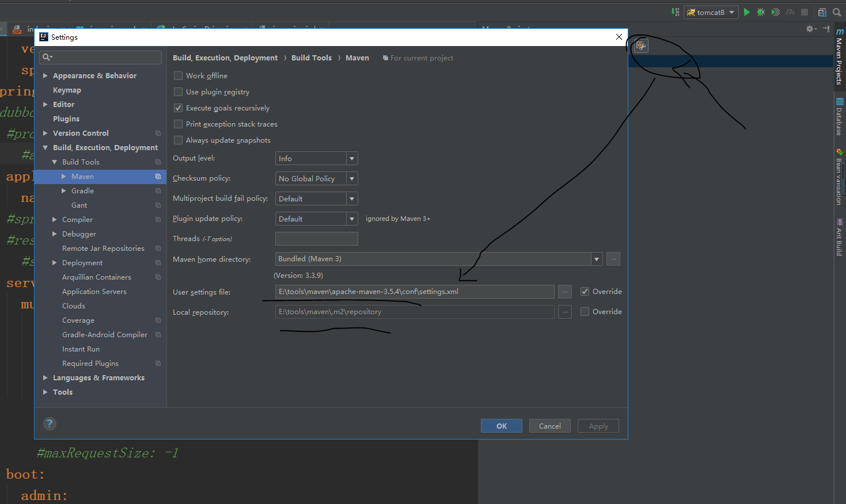Expand Appearance & Behavior settings node

pos(45,75)
